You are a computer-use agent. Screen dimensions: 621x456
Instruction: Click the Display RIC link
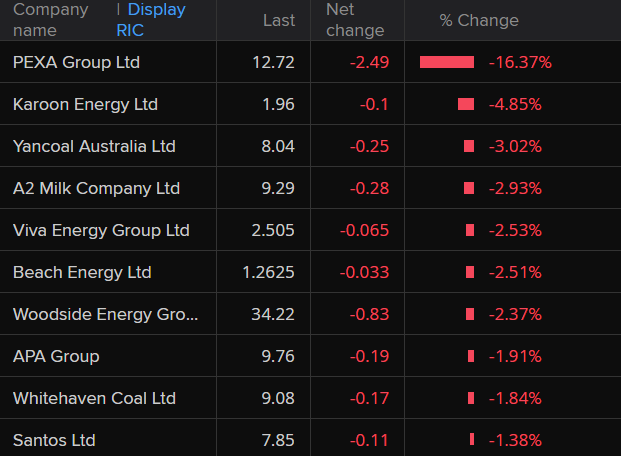click(x=155, y=20)
